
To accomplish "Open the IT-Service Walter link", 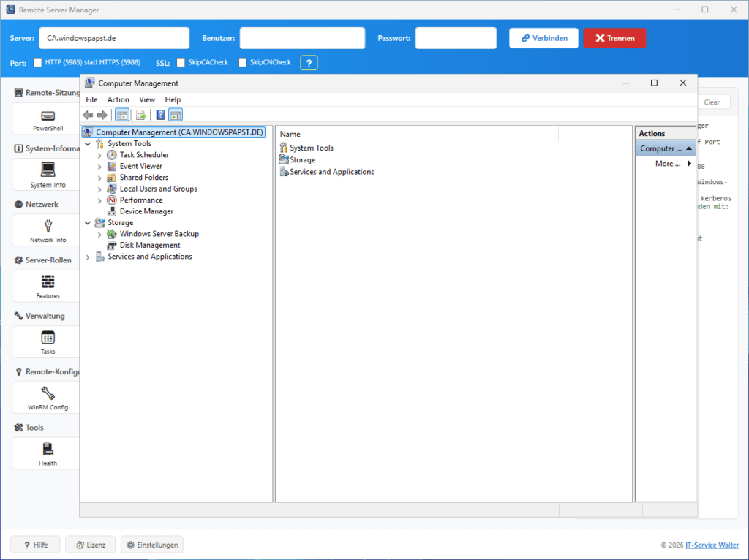I will [712, 545].
